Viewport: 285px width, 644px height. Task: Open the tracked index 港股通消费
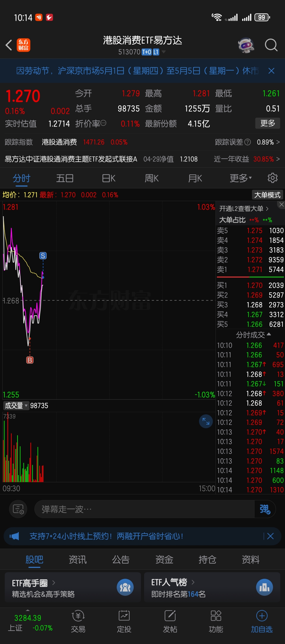click(59, 142)
